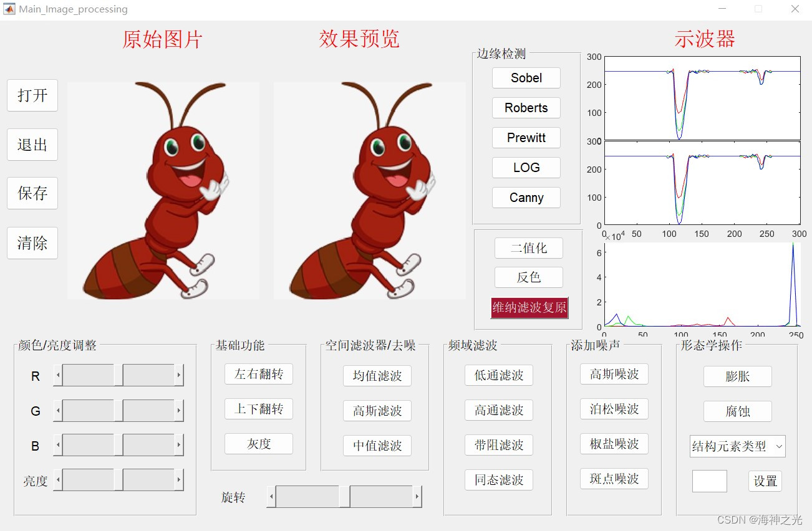The image size is (812, 531).
Task: Apply 高通滤波 high-pass filter
Action: (499, 410)
